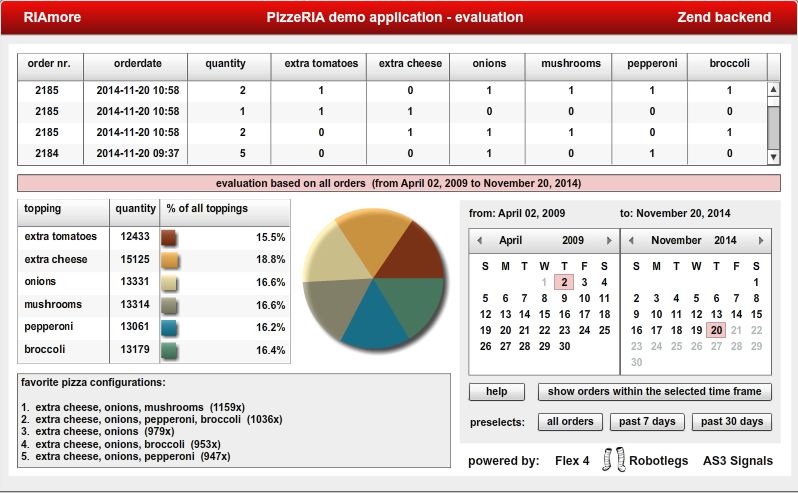Click year 2014 in to calendar header
Viewport: 798px width, 493px height.
[x=725, y=240]
